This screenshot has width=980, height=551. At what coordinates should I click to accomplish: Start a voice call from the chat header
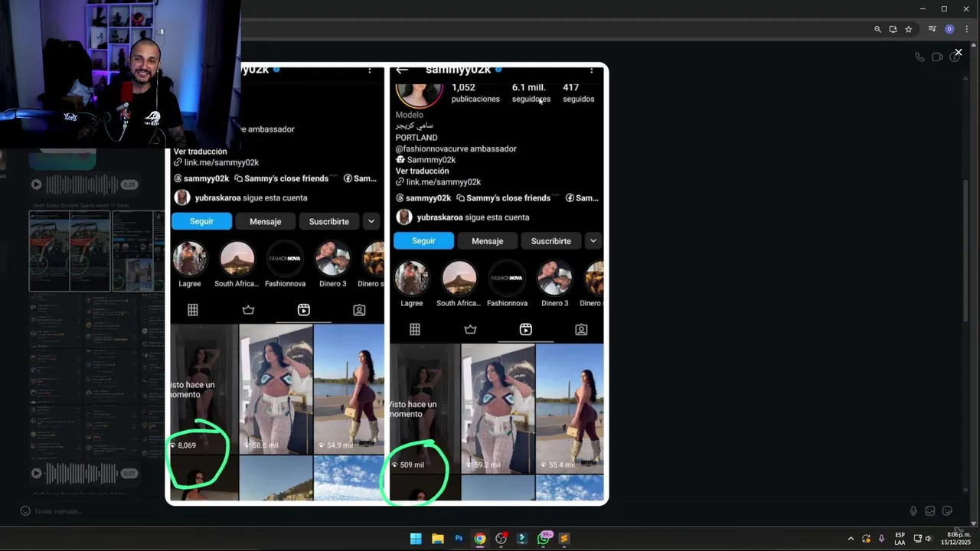pos(920,57)
